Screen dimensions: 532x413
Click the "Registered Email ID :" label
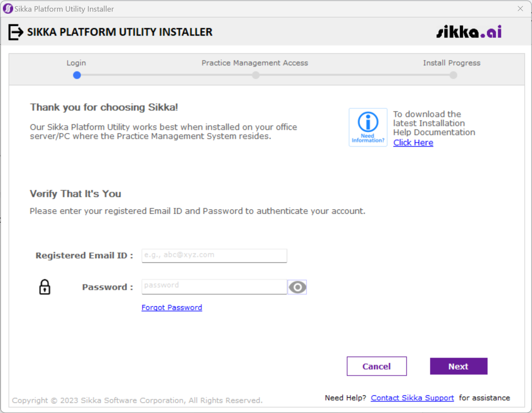[84, 256]
